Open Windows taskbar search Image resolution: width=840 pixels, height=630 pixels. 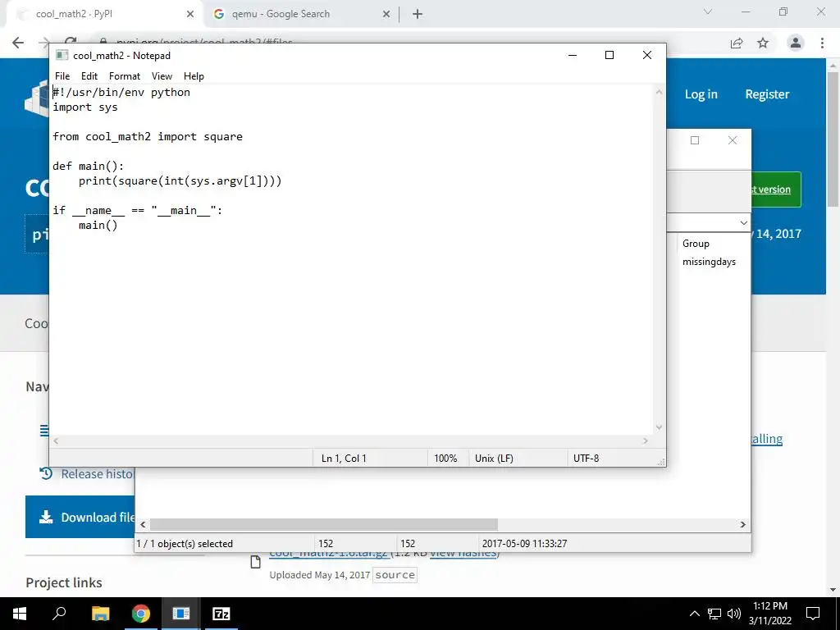tap(59, 614)
